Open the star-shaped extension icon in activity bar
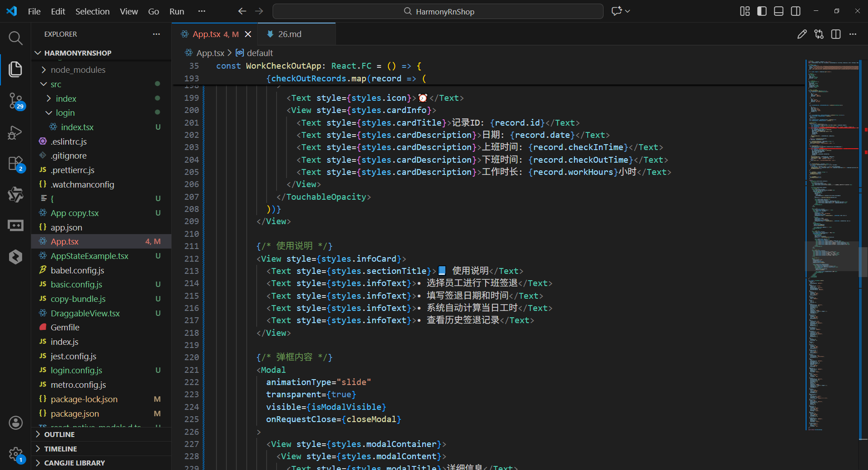The image size is (868, 470). pyautogui.click(x=15, y=195)
